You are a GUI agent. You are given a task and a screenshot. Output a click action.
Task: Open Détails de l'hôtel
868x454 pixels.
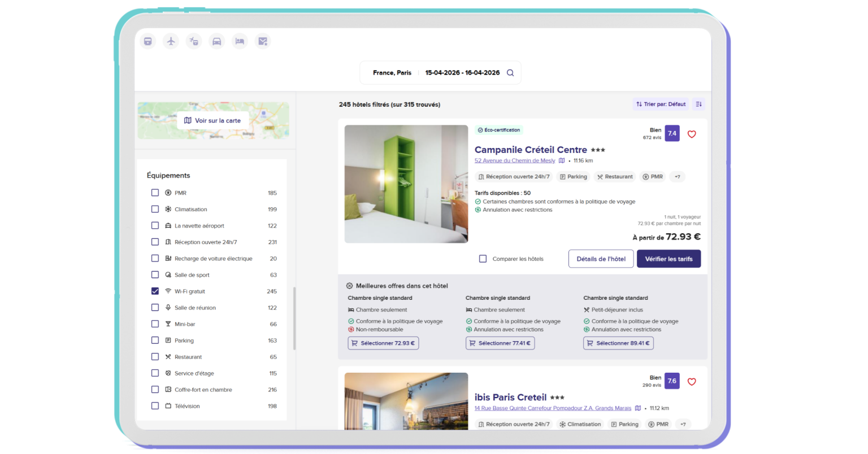tap(601, 259)
